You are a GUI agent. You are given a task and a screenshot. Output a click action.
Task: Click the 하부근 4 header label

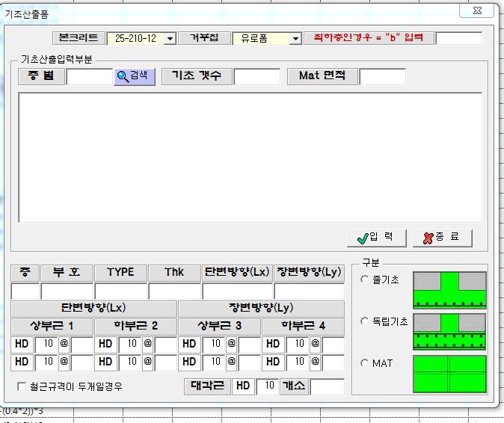pos(303,327)
